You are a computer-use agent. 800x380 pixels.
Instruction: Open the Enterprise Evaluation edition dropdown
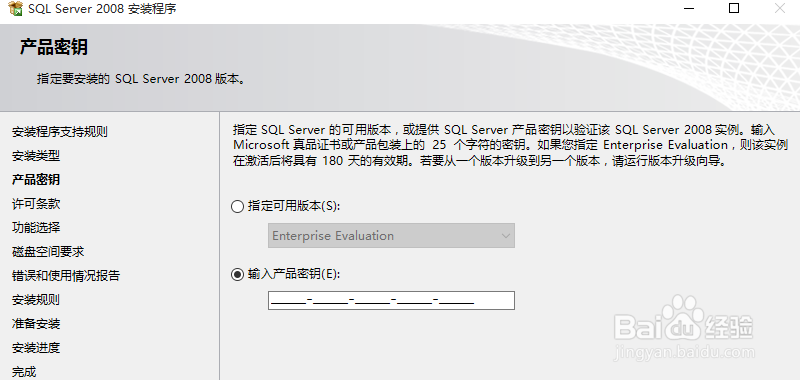click(391, 236)
